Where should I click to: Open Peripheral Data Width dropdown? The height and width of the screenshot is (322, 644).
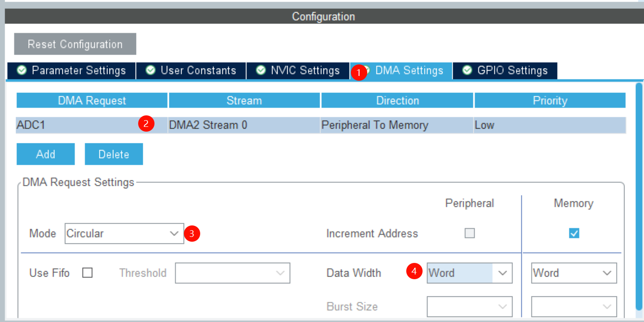(x=469, y=273)
